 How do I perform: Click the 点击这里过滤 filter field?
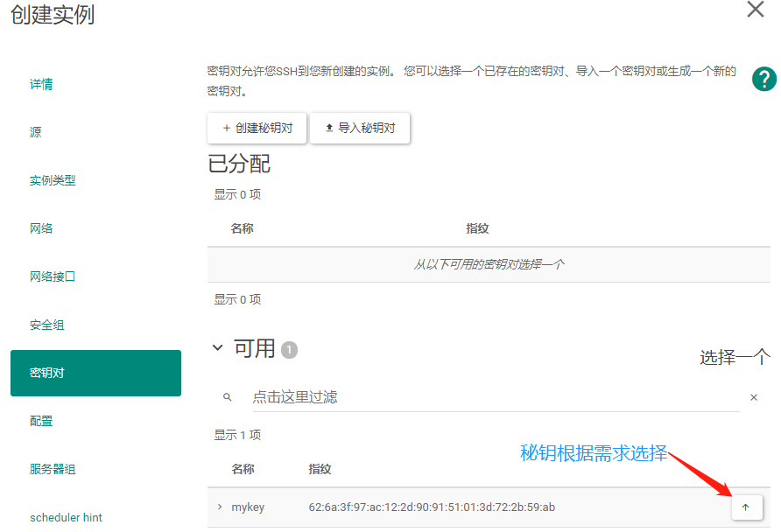point(496,397)
